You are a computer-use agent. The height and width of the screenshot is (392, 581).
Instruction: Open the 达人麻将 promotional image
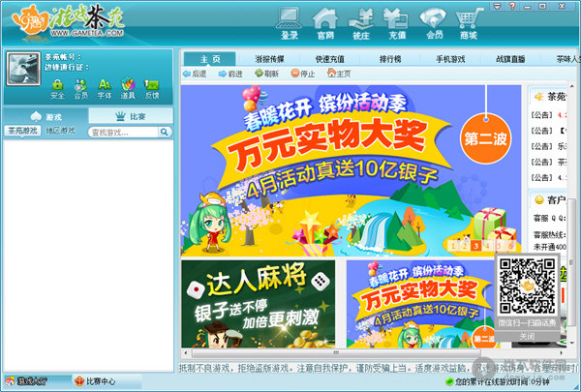259,304
